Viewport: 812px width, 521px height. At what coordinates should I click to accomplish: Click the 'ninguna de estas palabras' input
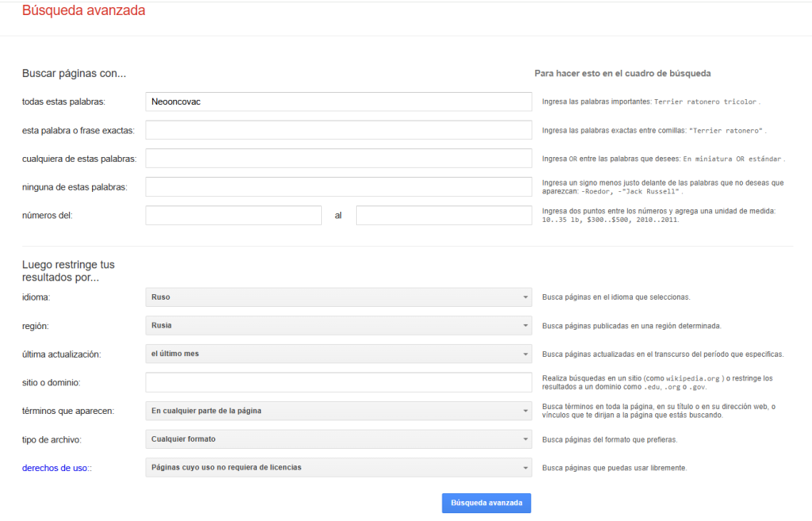point(339,187)
